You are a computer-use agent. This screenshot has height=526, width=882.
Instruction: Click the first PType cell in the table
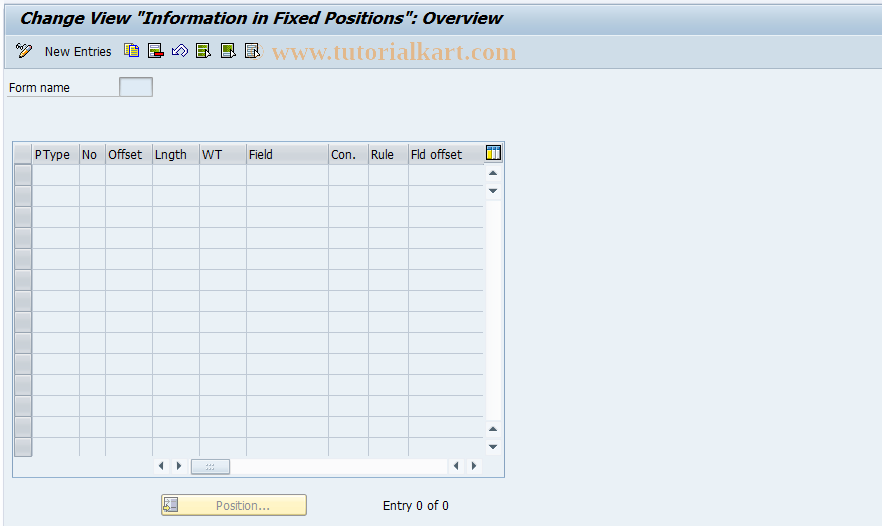[x=55, y=175]
